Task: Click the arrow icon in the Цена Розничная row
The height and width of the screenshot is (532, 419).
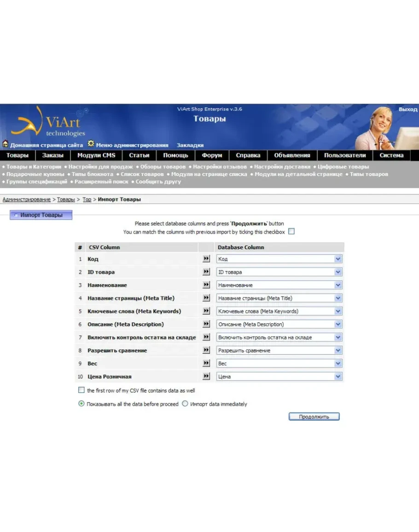Action: pos(206,376)
